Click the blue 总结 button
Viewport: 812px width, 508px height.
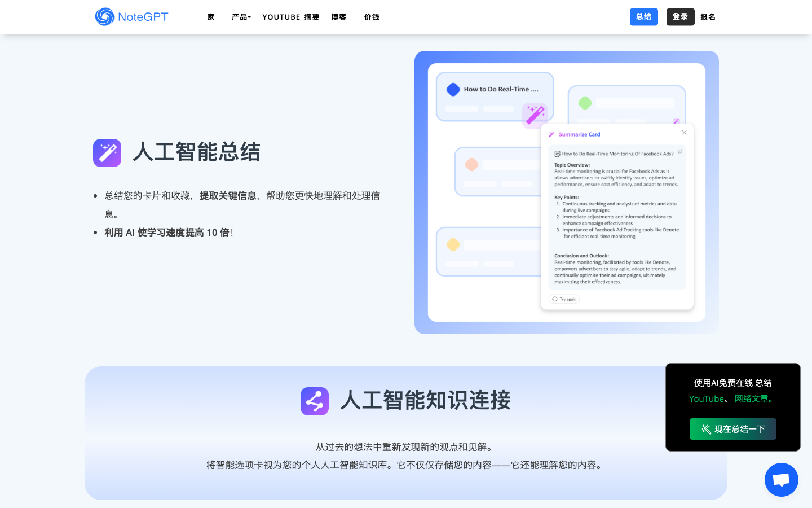[643, 17]
